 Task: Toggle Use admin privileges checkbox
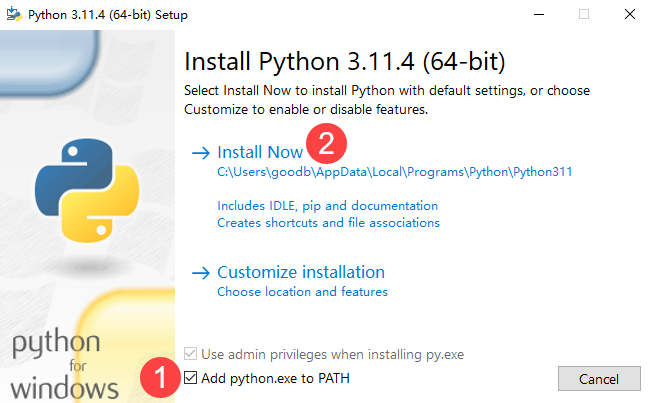coord(190,354)
